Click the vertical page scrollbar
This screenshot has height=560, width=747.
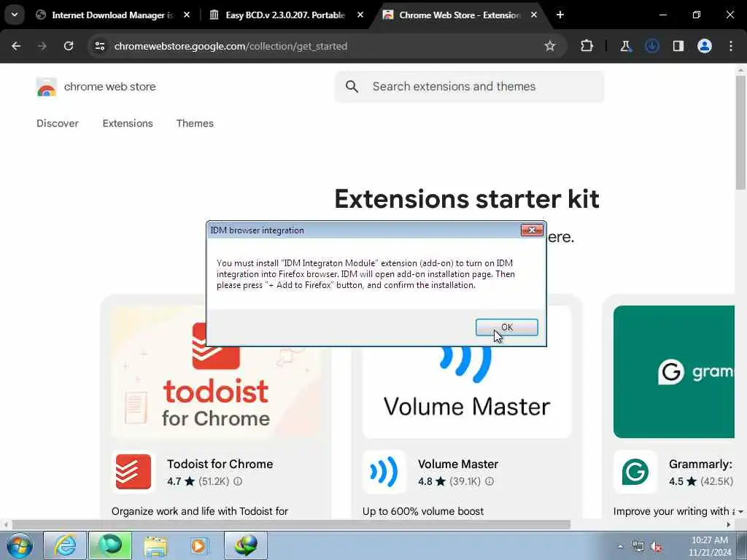tap(740, 133)
